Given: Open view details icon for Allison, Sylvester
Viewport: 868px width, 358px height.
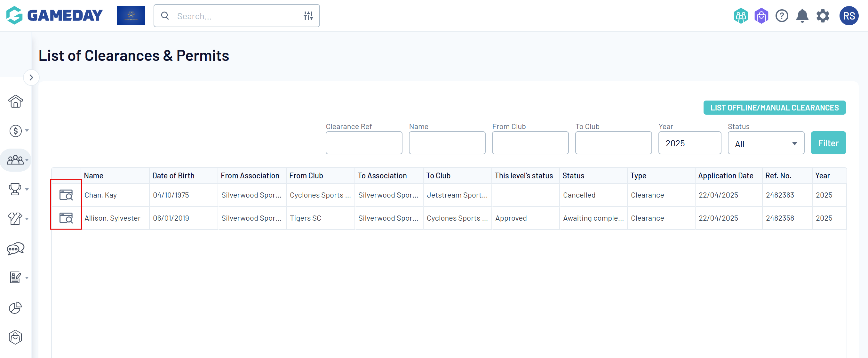Looking at the screenshot, I should click(66, 218).
